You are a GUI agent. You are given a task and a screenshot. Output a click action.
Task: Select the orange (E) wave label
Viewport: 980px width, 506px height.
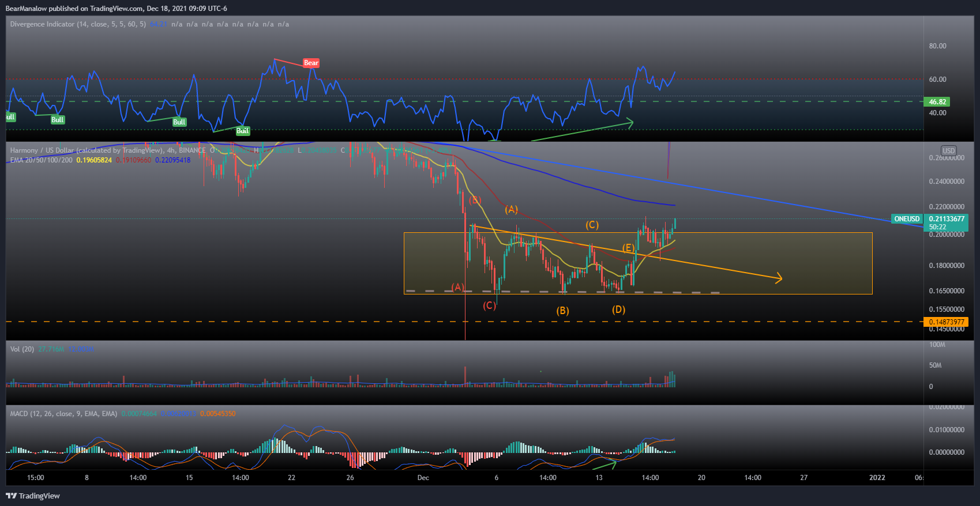click(x=628, y=248)
